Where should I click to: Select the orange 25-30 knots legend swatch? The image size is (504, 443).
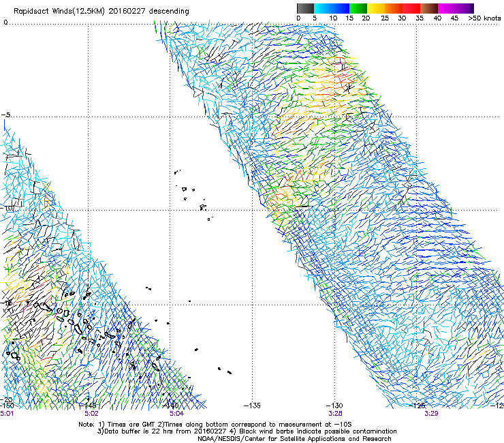pyautogui.click(x=394, y=8)
